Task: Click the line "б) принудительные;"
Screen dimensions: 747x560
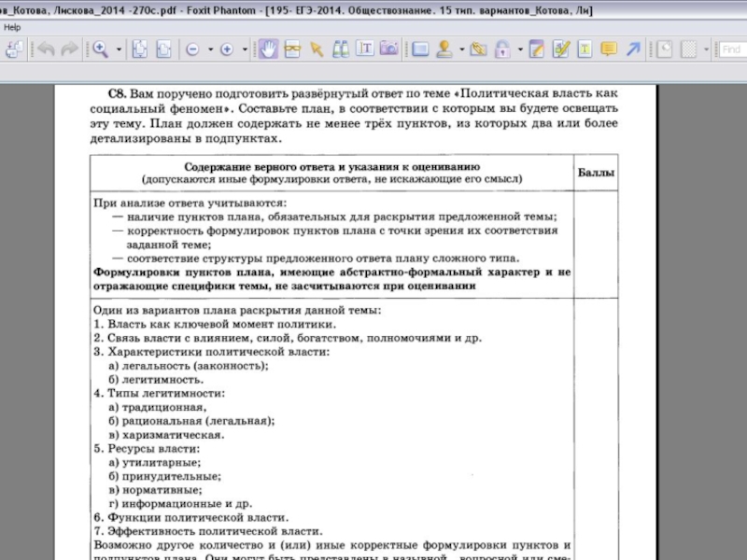Action: pos(165,476)
